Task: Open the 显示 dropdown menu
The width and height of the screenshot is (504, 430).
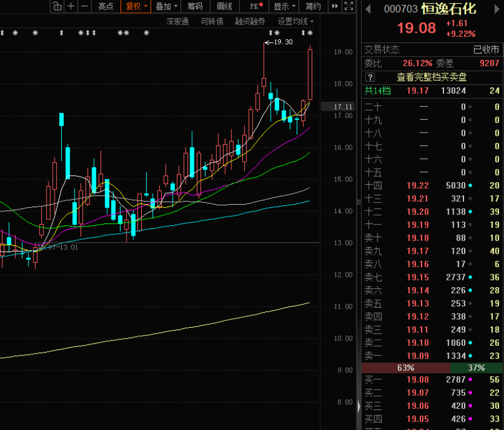Action: click(284, 6)
